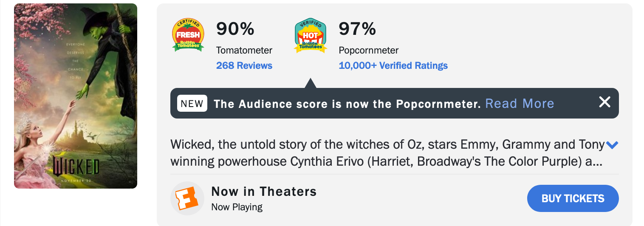Screen dimensions: 644x226
Task: Dismiss the Popcornmeter announcement banner
Action: [604, 102]
